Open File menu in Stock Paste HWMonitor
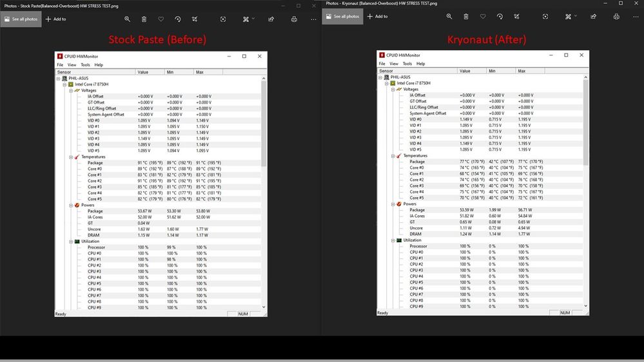Screen dimensions: 644x362 [x=60, y=65]
